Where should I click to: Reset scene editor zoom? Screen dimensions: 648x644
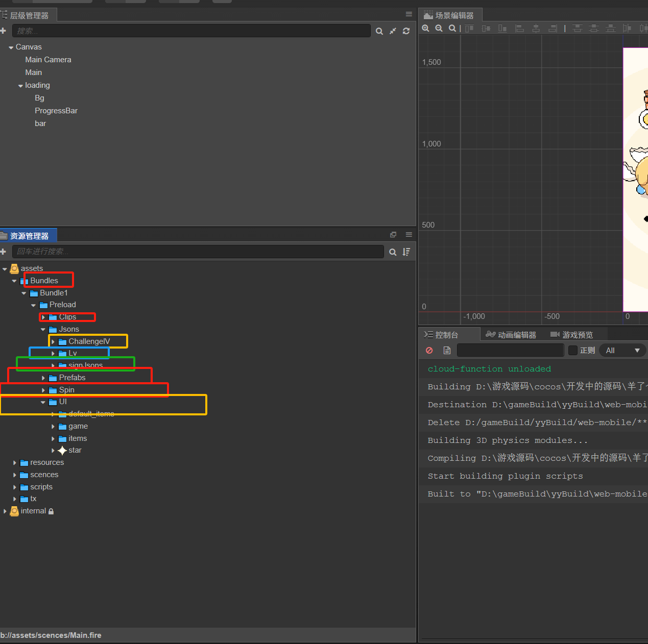tap(452, 29)
